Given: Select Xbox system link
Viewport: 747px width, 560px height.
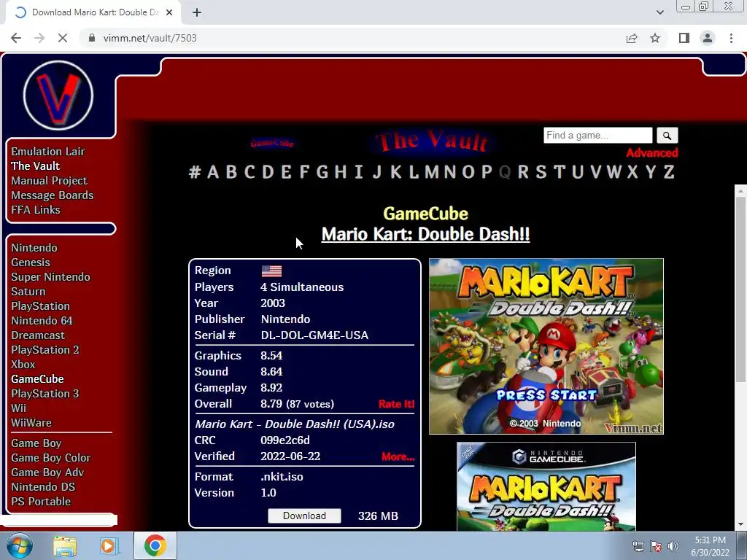Looking at the screenshot, I should pos(23,365).
